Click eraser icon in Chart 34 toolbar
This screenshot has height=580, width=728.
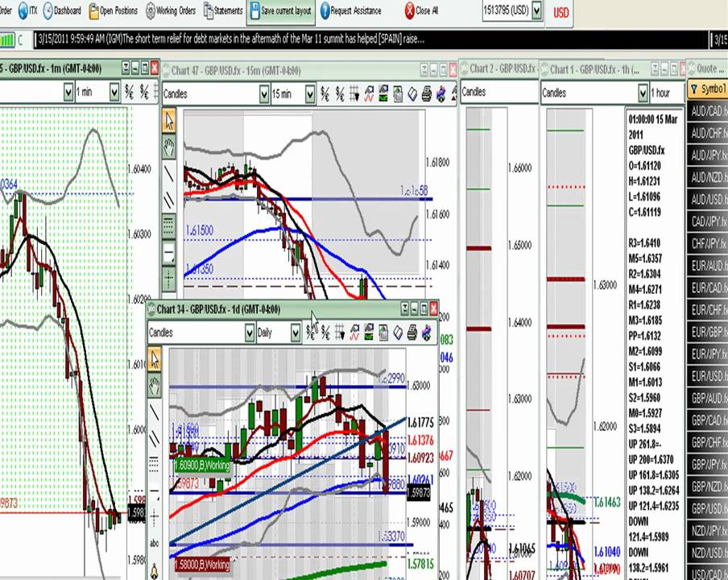click(398, 333)
